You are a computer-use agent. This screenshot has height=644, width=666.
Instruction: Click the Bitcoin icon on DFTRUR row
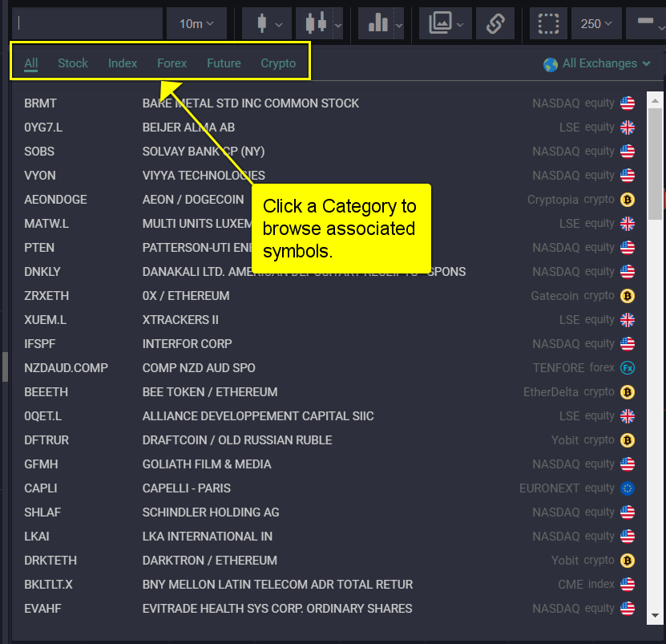click(628, 440)
